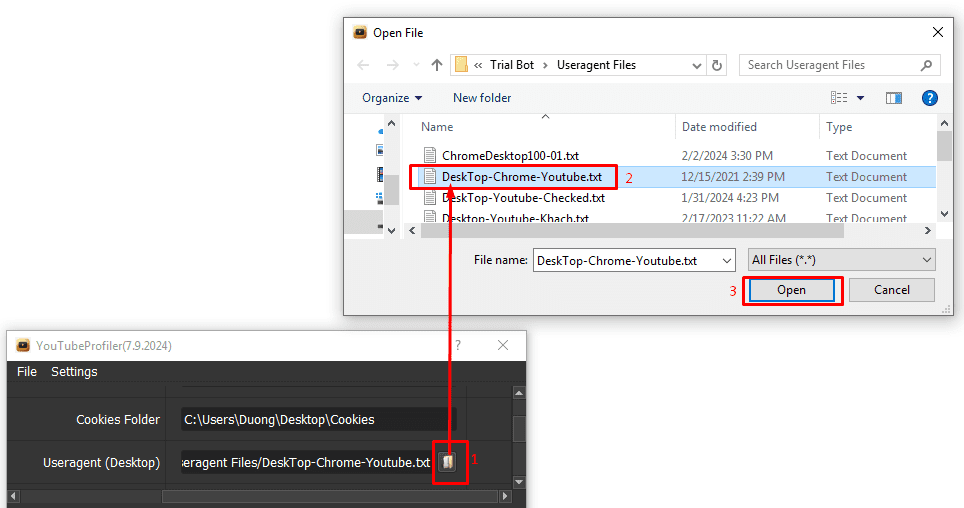The height and width of the screenshot is (508, 964).
Task: Click the DeskTop-Youtube-Checked.txt file icon
Action: click(430, 198)
